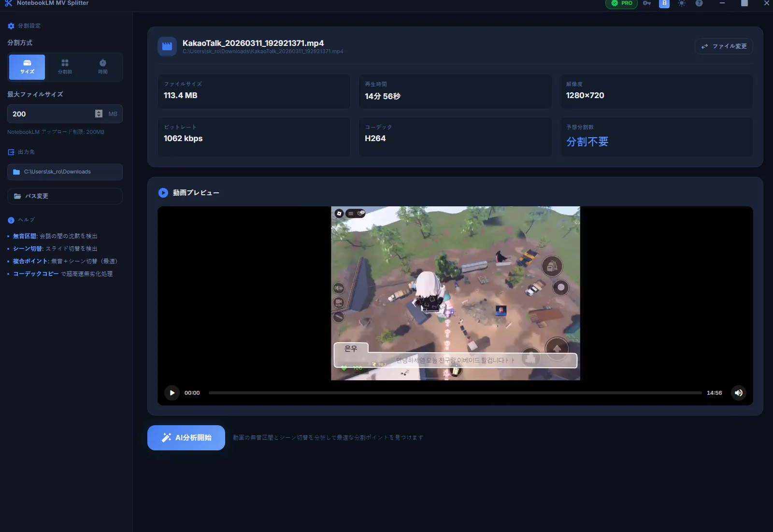Click the コーデックコピー help entry

pyautogui.click(x=63, y=274)
